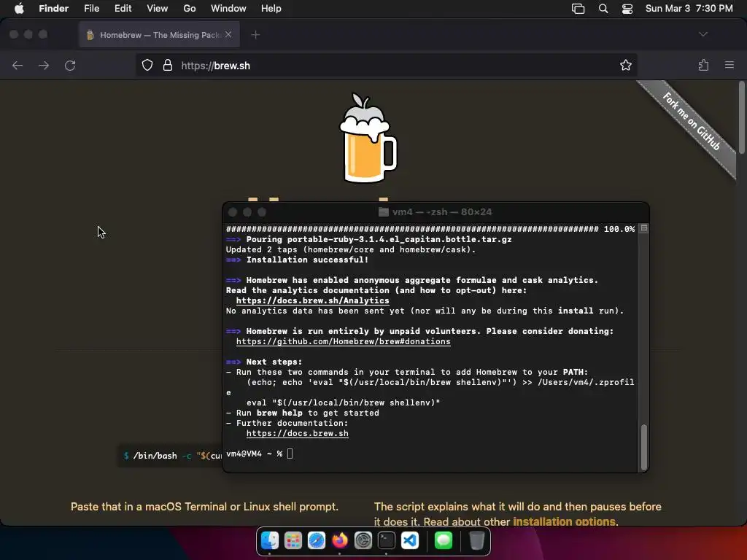Open the View menu
The height and width of the screenshot is (560, 747).
(x=158, y=9)
